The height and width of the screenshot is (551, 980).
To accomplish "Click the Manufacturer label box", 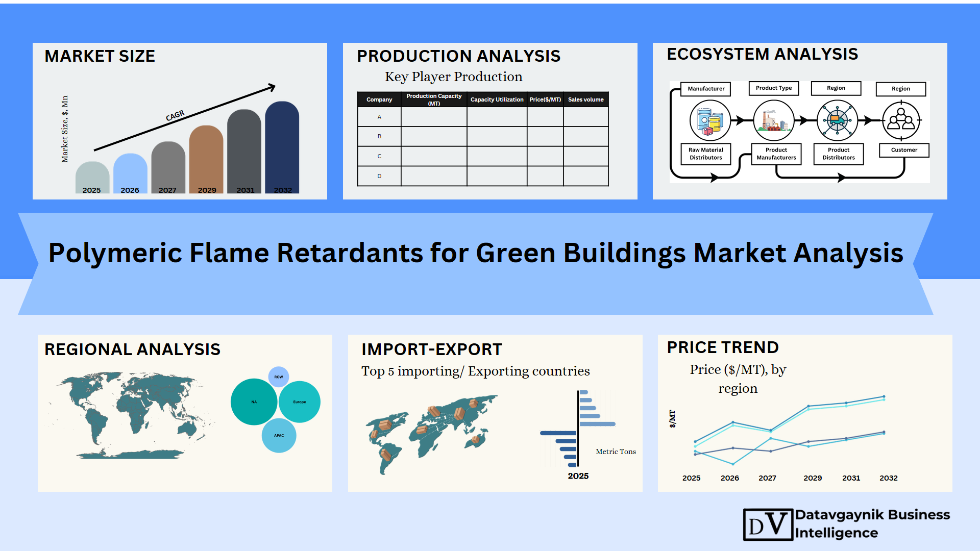I will (706, 89).
